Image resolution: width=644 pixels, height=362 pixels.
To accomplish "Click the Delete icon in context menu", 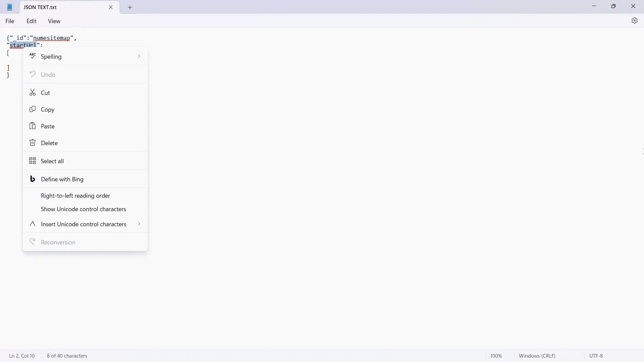I will tap(33, 142).
